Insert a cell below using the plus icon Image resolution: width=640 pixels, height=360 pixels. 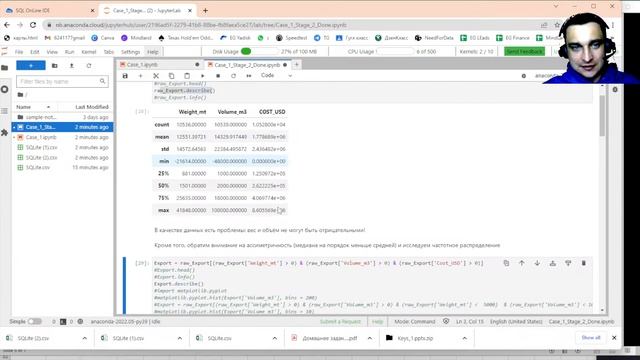(140, 76)
